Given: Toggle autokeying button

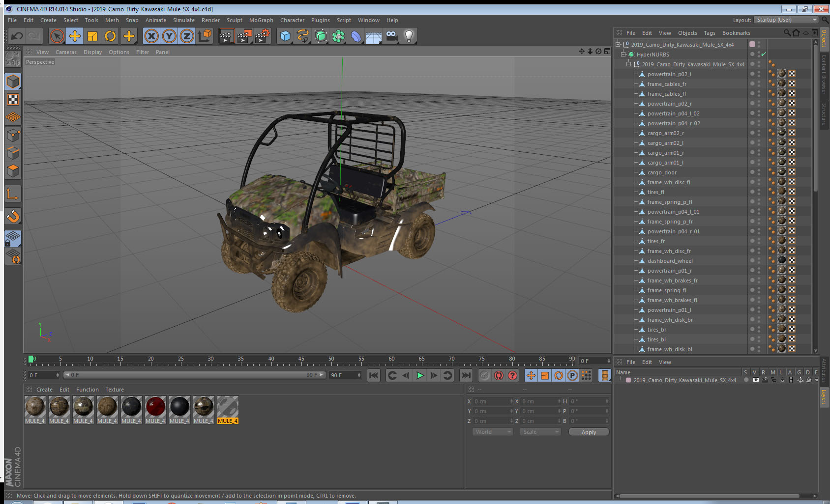Looking at the screenshot, I should 499,375.
